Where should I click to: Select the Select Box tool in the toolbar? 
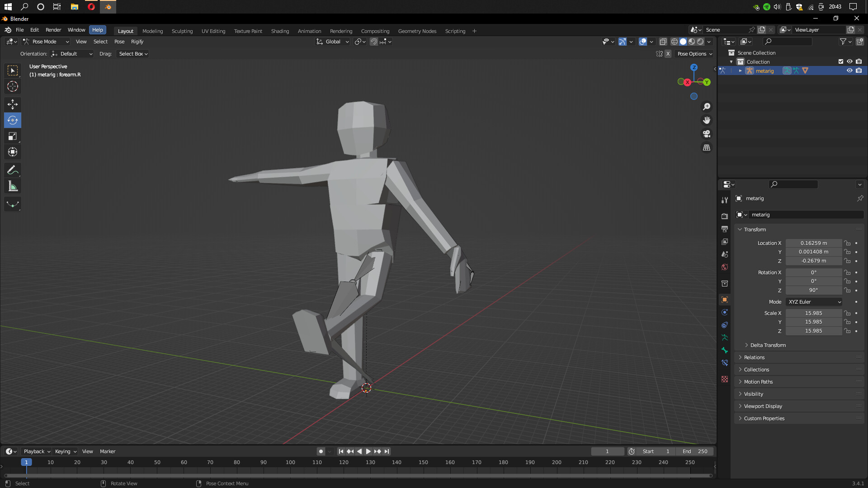(x=13, y=70)
